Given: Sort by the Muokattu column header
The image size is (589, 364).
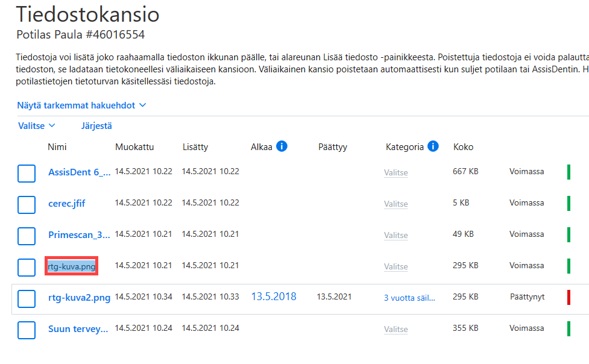Looking at the screenshot, I should point(134,147).
